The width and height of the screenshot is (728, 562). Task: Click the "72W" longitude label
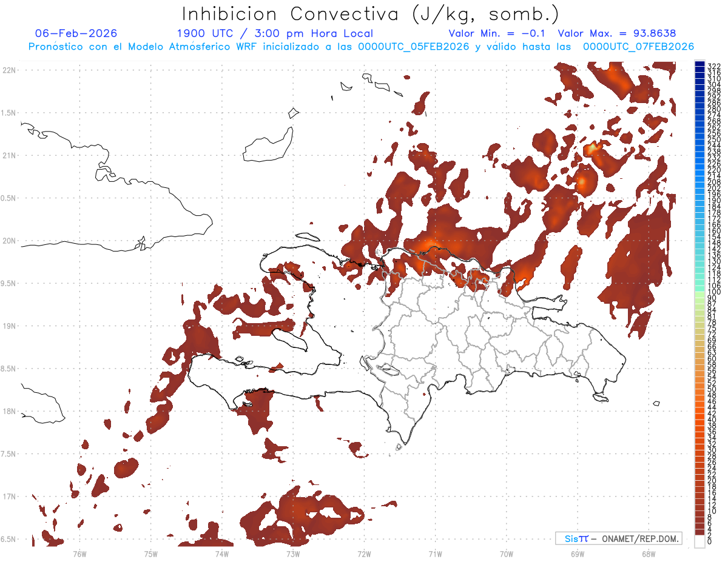(364, 553)
